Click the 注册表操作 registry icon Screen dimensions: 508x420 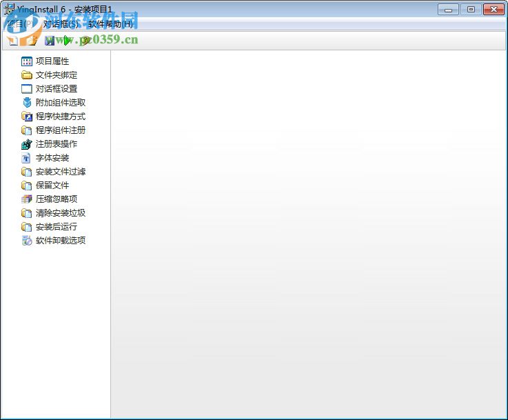pos(27,144)
